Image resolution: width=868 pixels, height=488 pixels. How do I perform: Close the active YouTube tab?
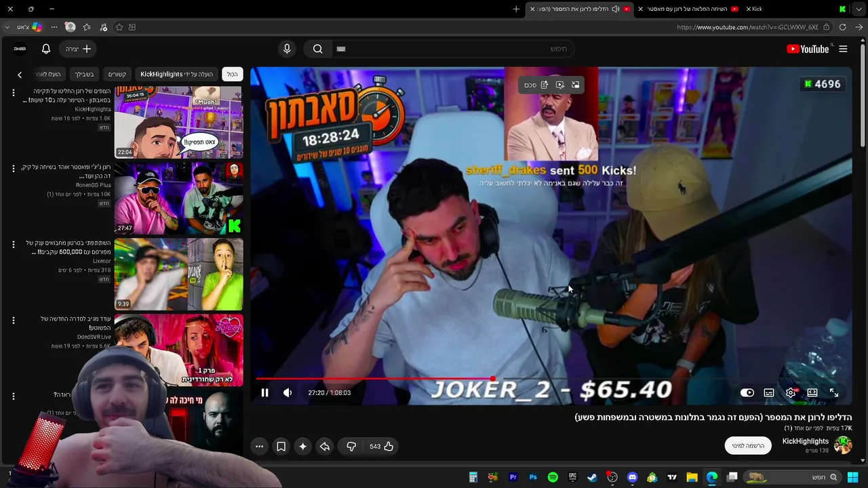tap(532, 9)
